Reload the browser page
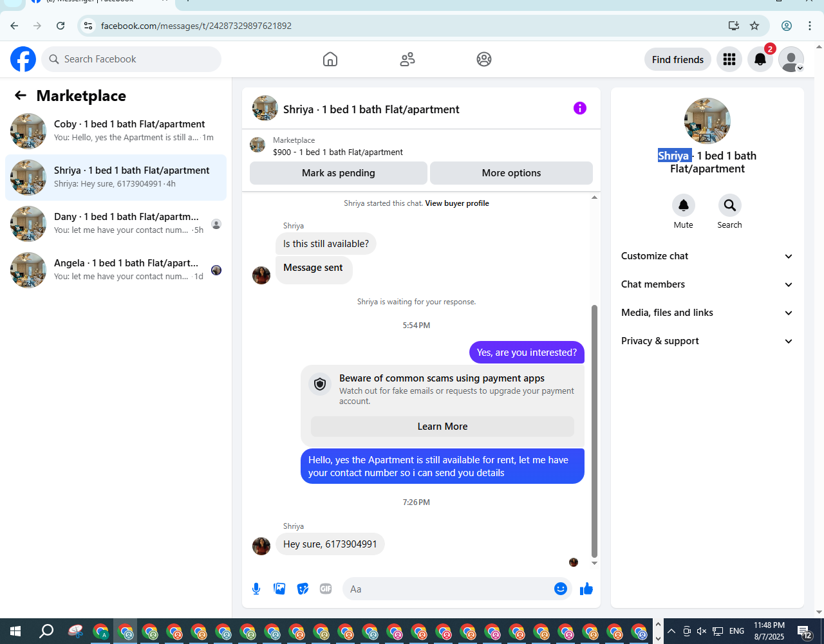 click(x=61, y=26)
